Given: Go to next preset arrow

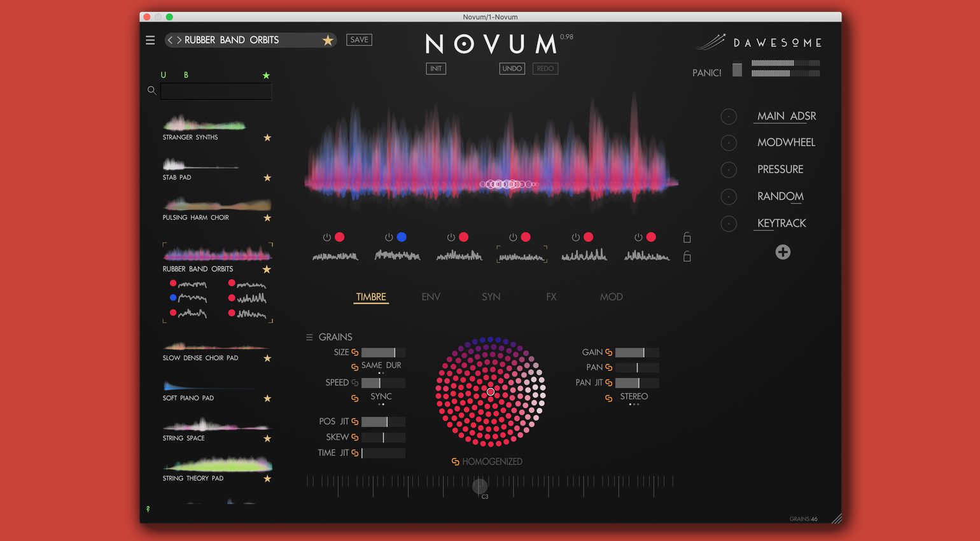Looking at the screenshot, I should 179,40.
